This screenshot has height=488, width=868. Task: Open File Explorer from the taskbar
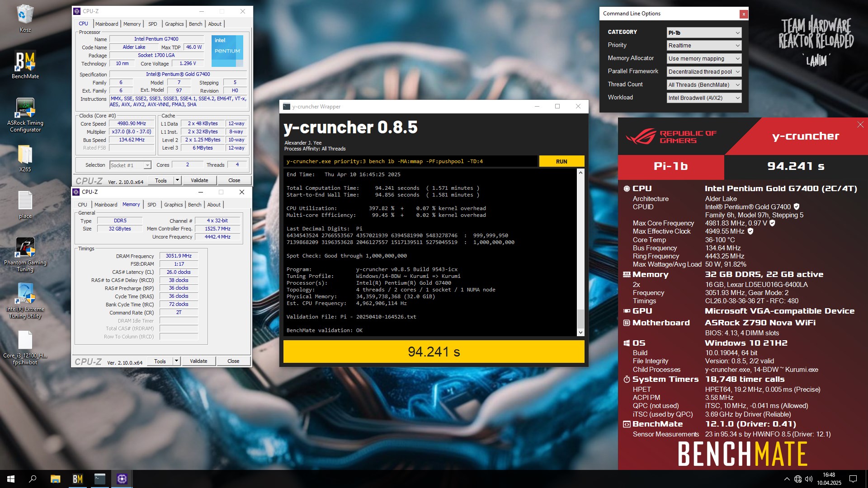click(55, 479)
